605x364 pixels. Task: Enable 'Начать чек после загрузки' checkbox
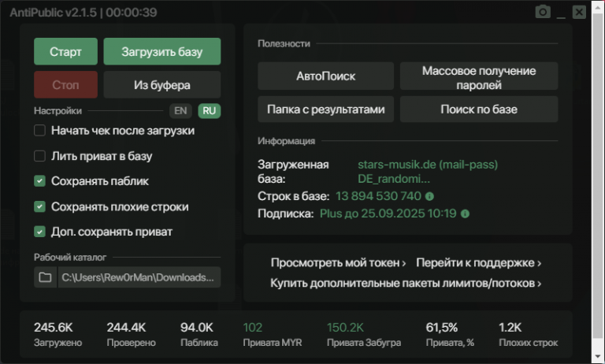[39, 131]
